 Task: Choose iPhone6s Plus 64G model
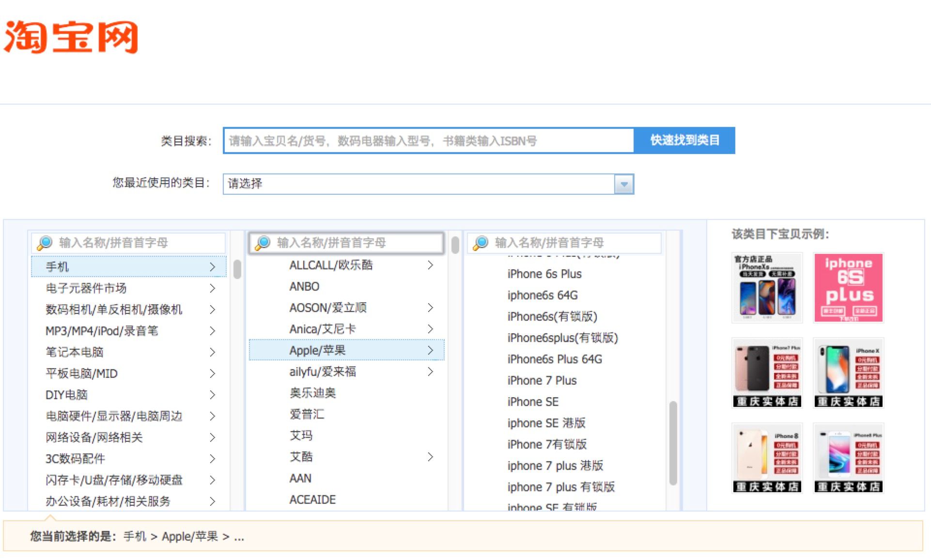coord(565,359)
